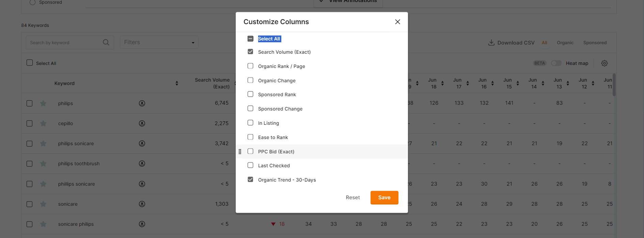Focus the Search by keyword field
The width and height of the screenshot is (644, 238).
[70, 42]
